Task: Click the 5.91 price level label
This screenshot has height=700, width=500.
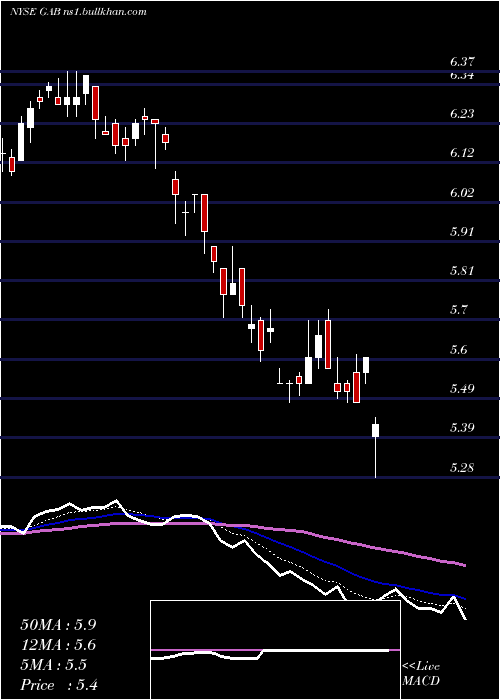Action: (x=462, y=232)
